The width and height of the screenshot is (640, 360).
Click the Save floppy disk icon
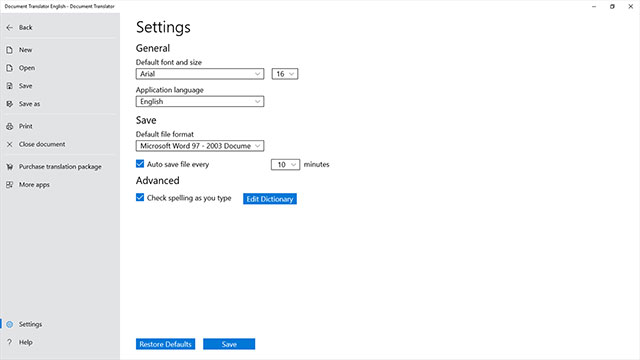click(9, 86)
